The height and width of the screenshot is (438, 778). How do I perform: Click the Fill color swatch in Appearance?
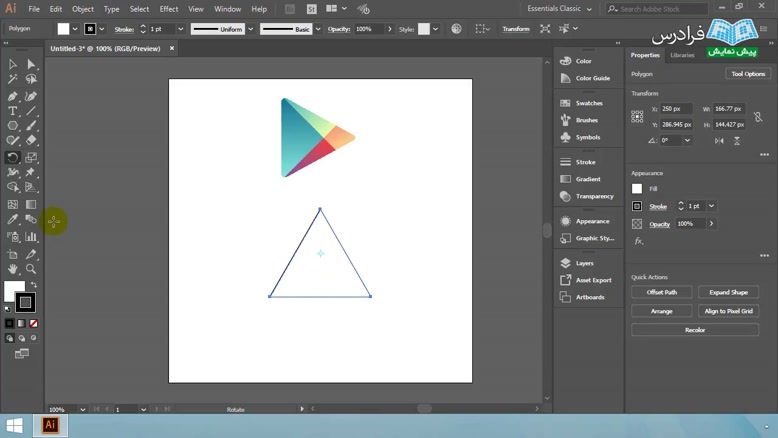(637, 188)
